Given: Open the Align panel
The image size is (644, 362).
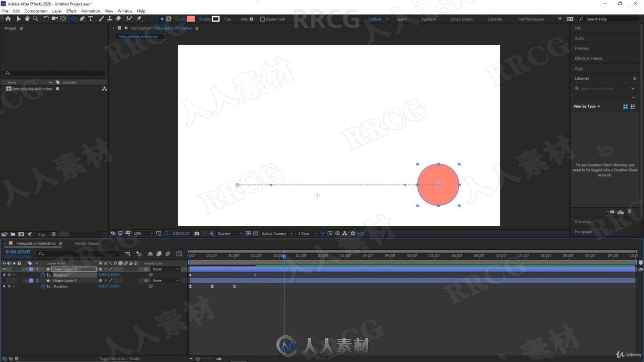Looking at the screenshot, I should click(579, 68).
